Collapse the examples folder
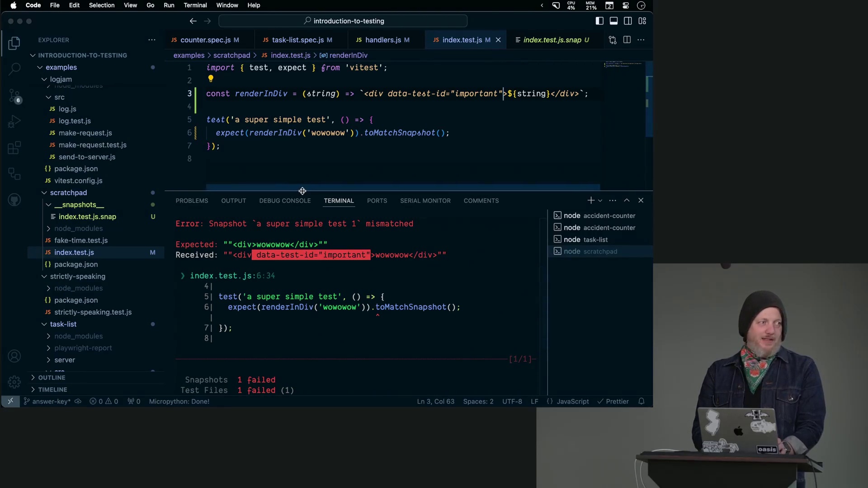The image size is (868, 488). point(61,67)
